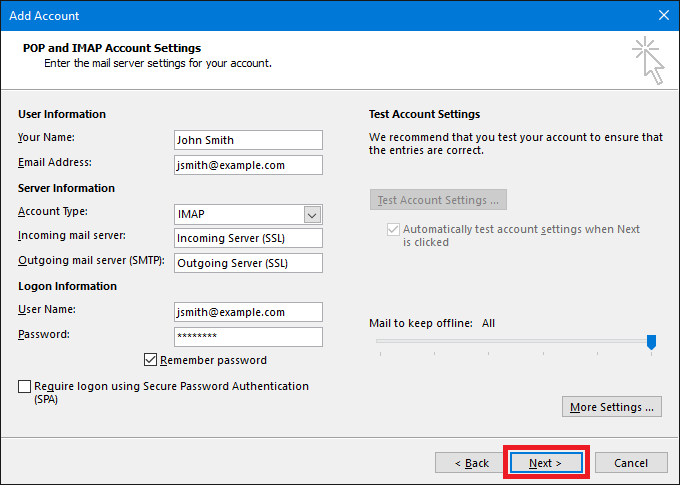Image resolution: width=680 pixels, height=485 pixels.
Task: Click the Outgoing mail server (SMTP) field
Action: [x=248, y=263]
